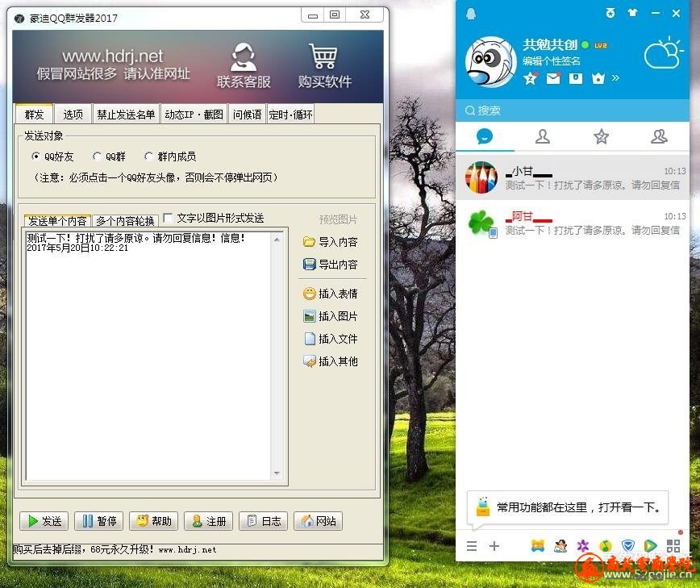Open the QQ game icon in bottom bar

(x=537, y=545)
